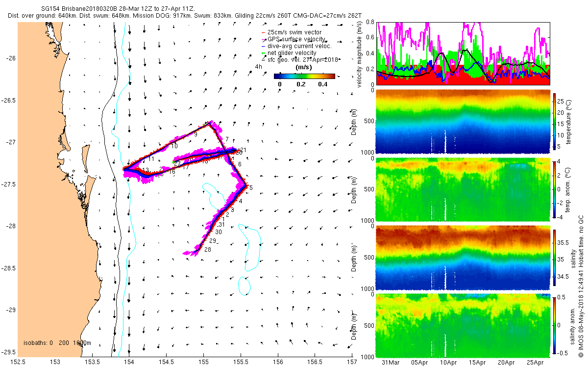Click latitude tick label "-28.5"

pyautogui.click(x=8, y=268)
